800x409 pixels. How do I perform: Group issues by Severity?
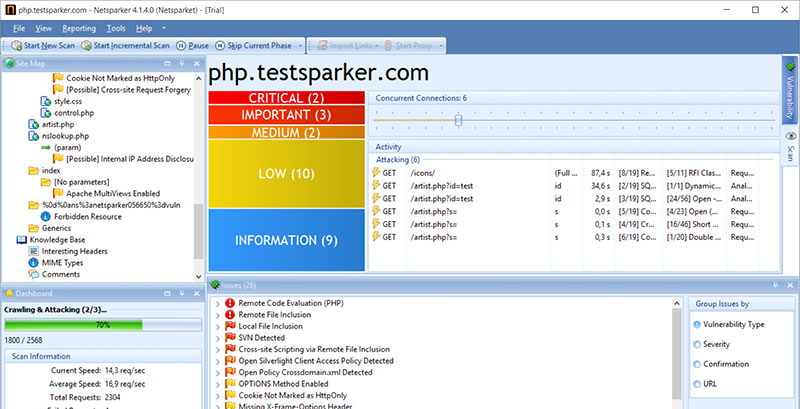click(x=697, y=344)
